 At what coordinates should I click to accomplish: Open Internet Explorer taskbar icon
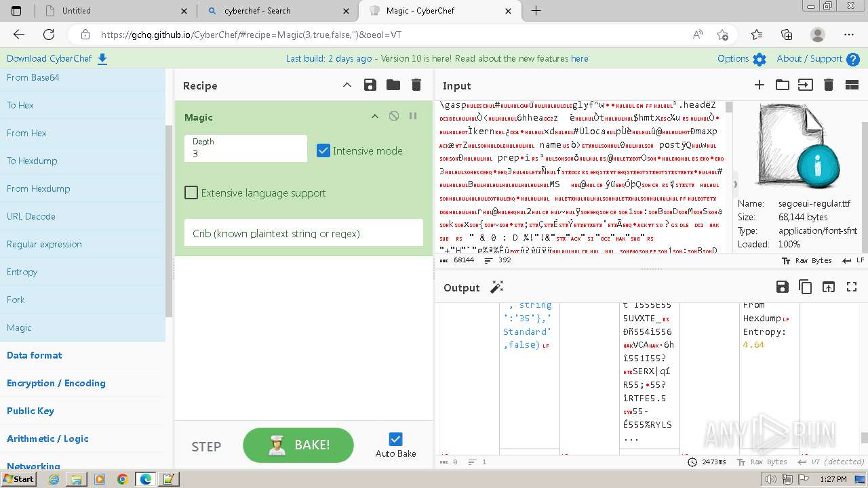(x=54, y=479)
